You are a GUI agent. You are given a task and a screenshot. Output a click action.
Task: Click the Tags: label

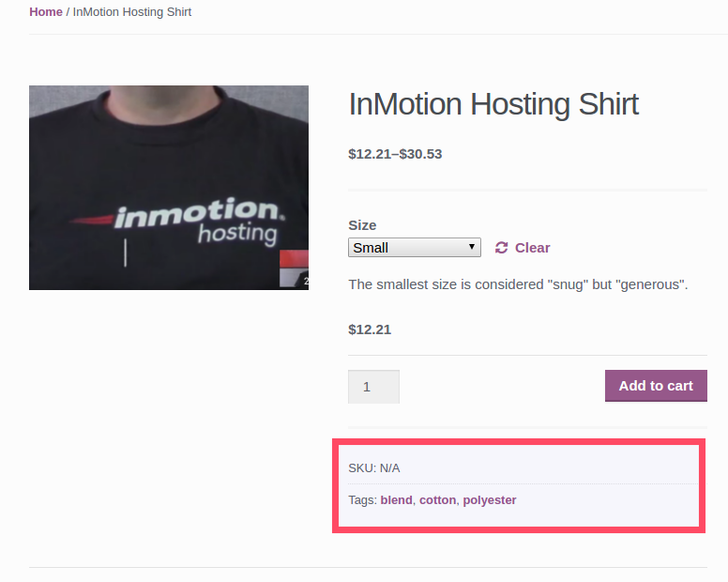(362, 500)
